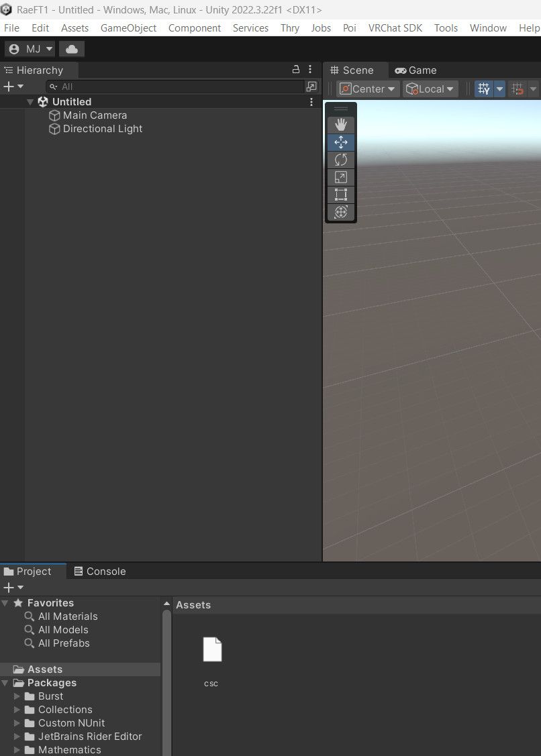This screenshot has width=541, height=756.
Task: Select the Rotate tool
Action: pos(341,160)
